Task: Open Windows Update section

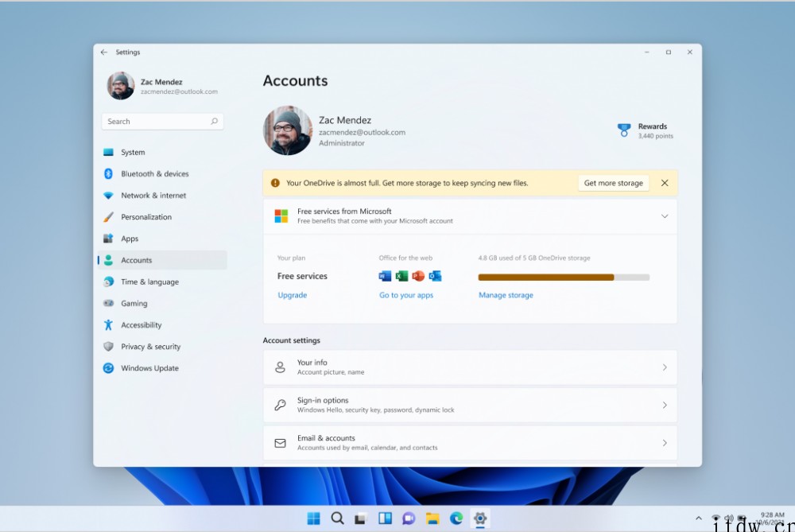Action: coord(162,368)
